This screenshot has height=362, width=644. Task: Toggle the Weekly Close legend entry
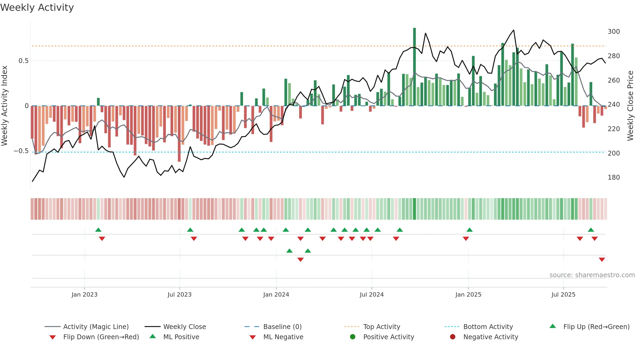click(x=175, y=327)
